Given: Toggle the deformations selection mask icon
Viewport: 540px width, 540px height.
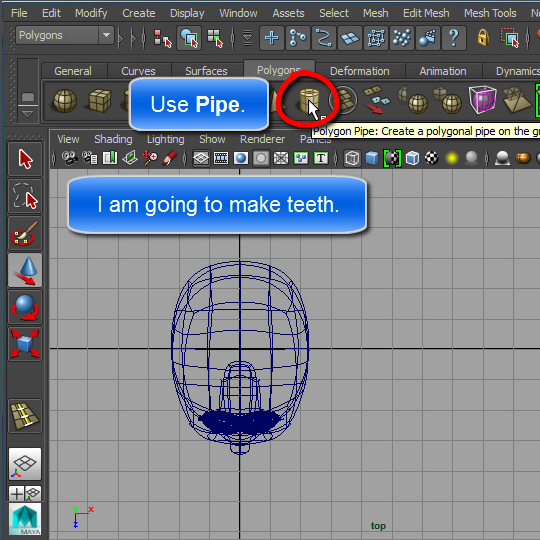Looking at the screenshot, I should coord(376,38).
